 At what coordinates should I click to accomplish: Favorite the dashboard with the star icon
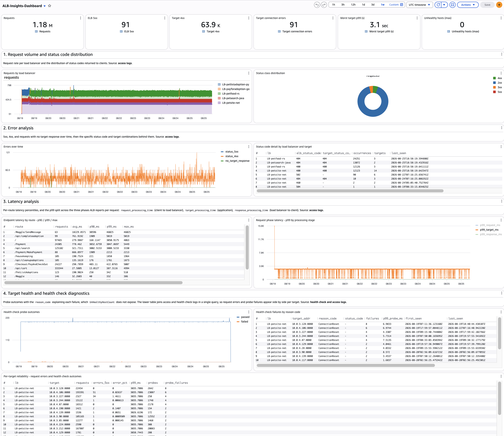click(x=50, y=6)
